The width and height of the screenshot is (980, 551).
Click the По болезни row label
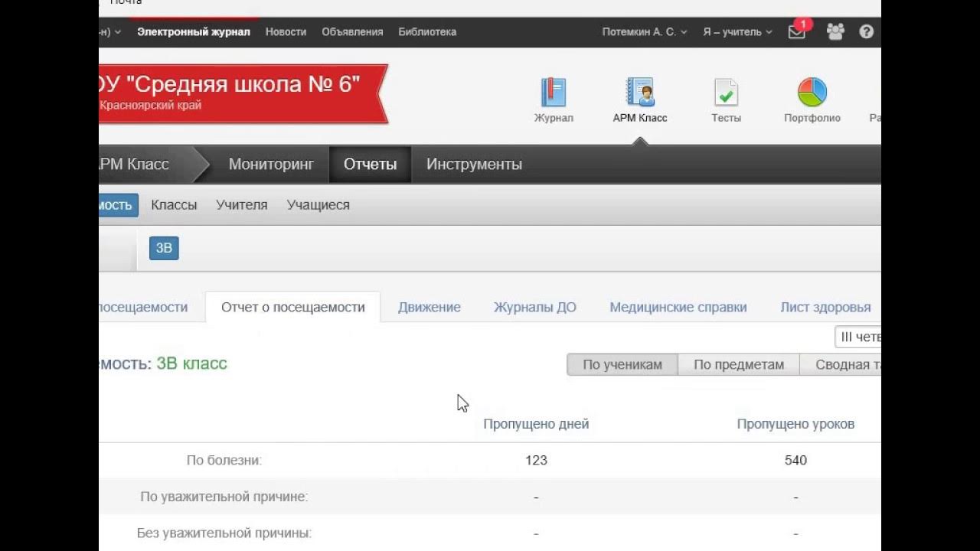click(x=224, y=461)
